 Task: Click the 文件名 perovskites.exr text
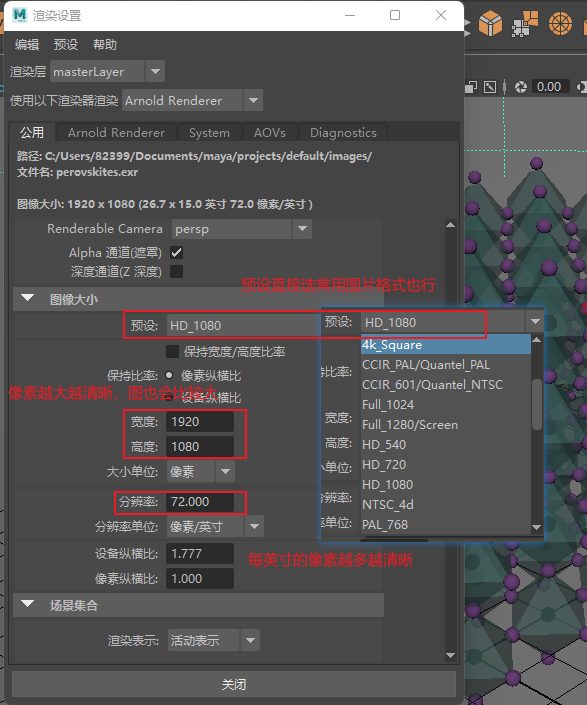coord(77,172)
